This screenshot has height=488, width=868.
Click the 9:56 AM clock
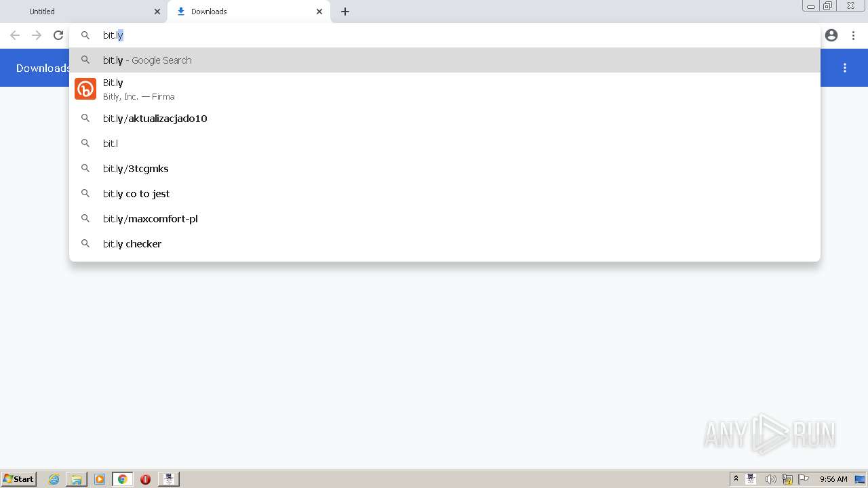coord(833,479)
